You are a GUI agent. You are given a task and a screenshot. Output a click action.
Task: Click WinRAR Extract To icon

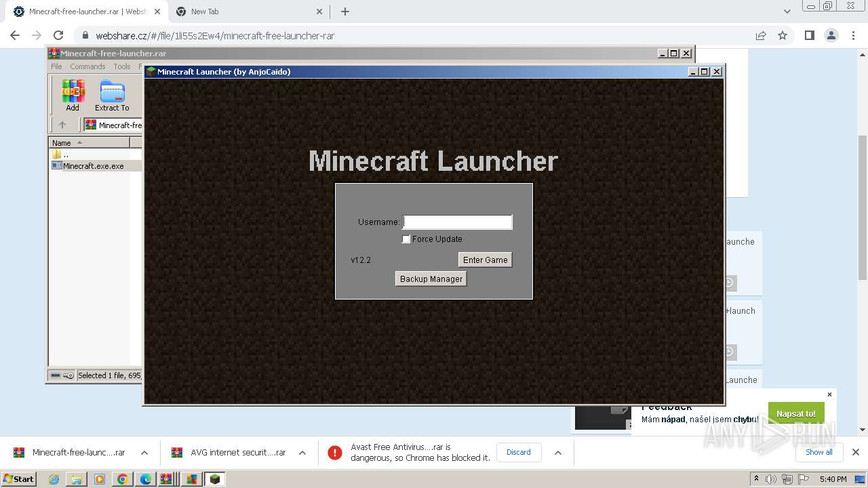coord(112,96)
